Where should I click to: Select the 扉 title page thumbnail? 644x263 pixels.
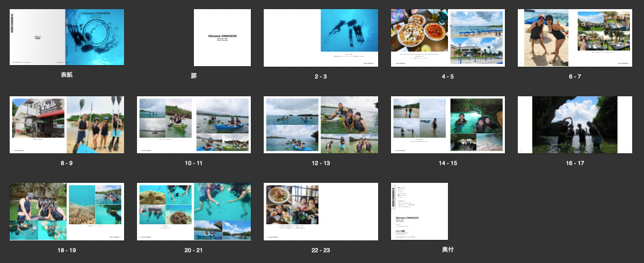tap(222, 38)
